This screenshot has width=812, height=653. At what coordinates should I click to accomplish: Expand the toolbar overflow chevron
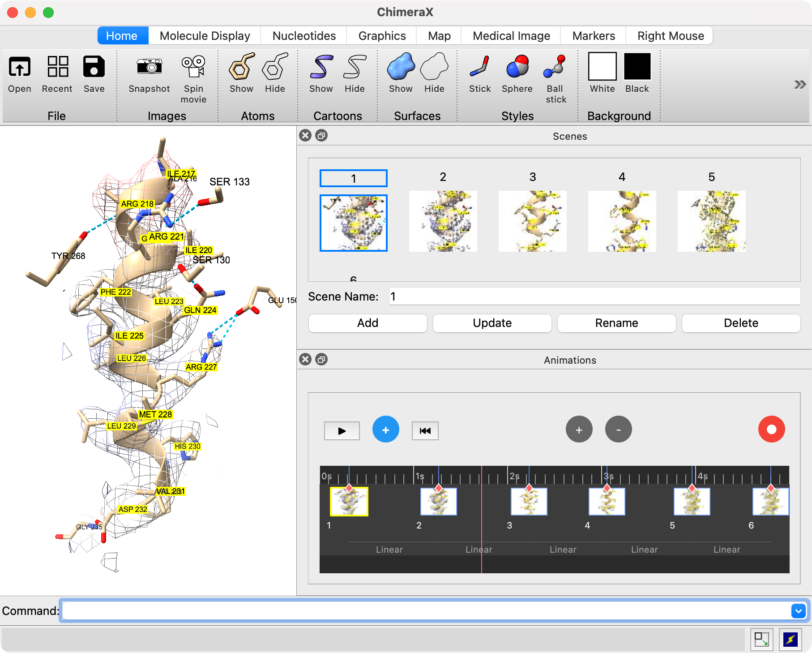point(799,85)
